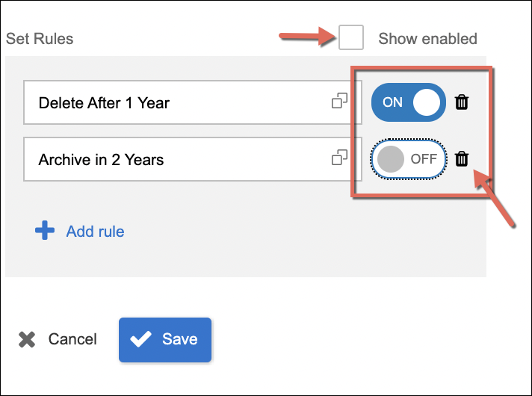Open the Delete After 1 Year pop-out icon

(340, 102)
